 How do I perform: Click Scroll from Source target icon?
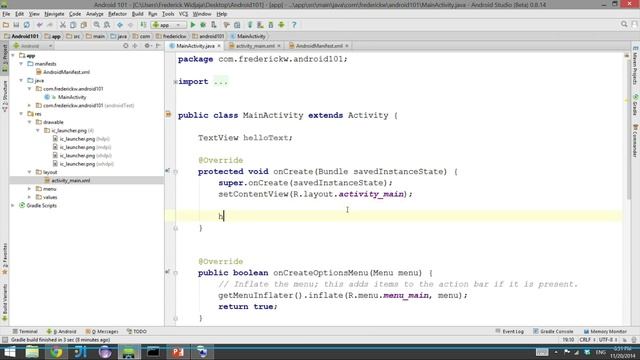click(126, 46)
